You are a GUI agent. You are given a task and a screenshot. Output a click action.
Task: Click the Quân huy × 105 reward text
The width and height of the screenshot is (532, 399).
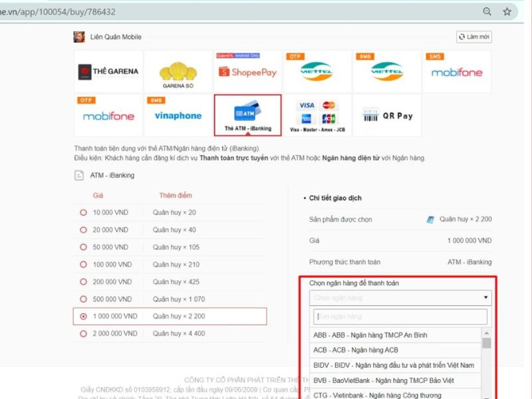(x=176, y=247)
